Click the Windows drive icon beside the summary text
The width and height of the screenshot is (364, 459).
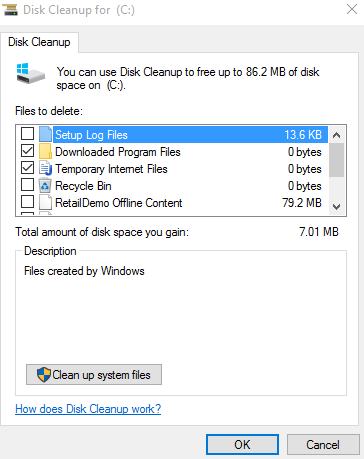[30, 73]
